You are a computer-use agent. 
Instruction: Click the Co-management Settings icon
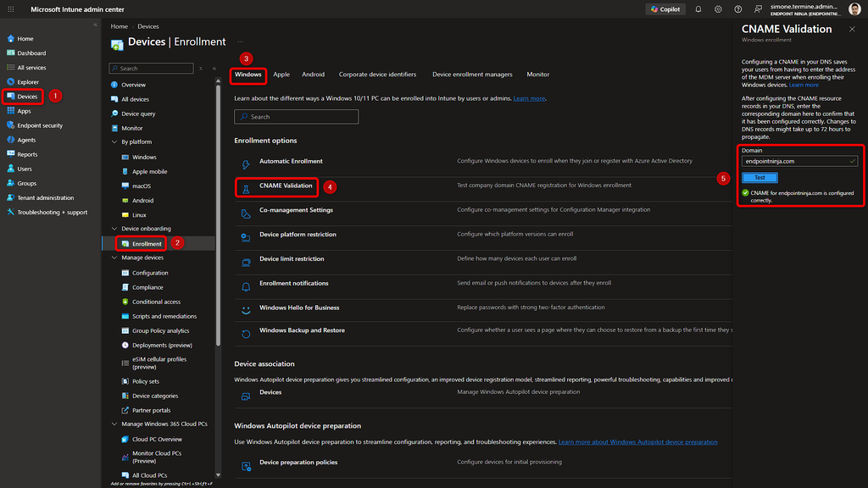[246, 213]
